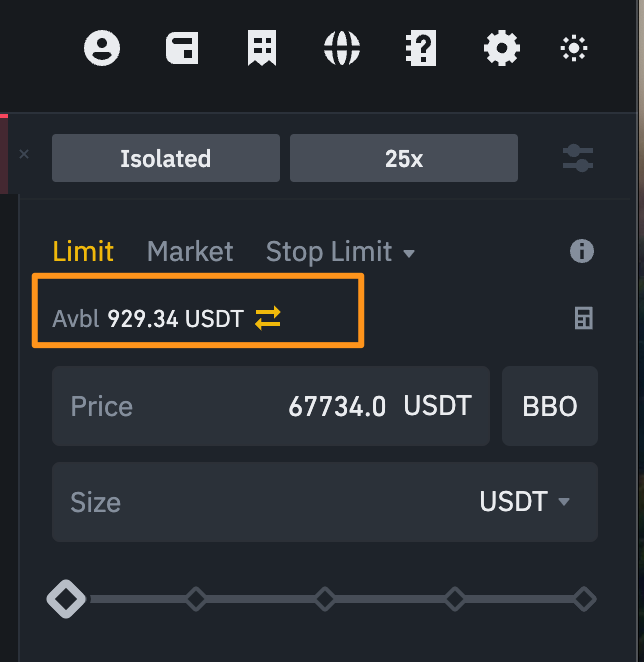This screenshot has height=662, width=644.
Task: Open trading preferences sliders icon
Action: coord(578,158)
